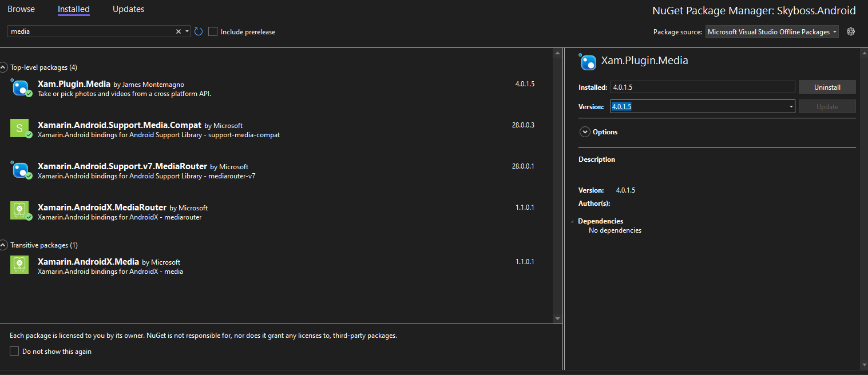Click the Xamarin.Android.Support.Media.Compat green S icon
The width and height of the screenshot is (868, 375).
click(x=21, y=129)
